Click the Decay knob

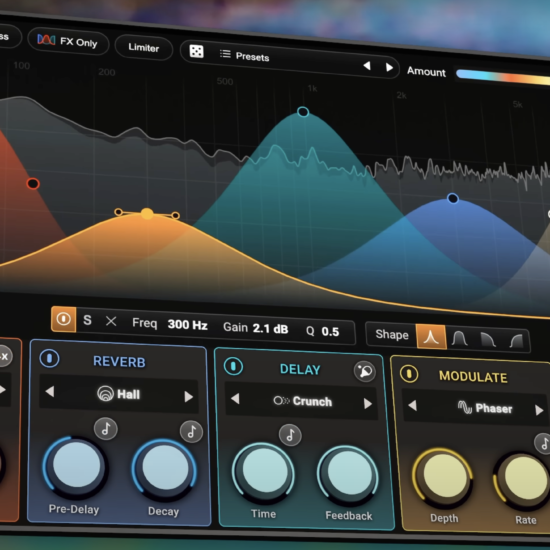click(x=165, y=469)
